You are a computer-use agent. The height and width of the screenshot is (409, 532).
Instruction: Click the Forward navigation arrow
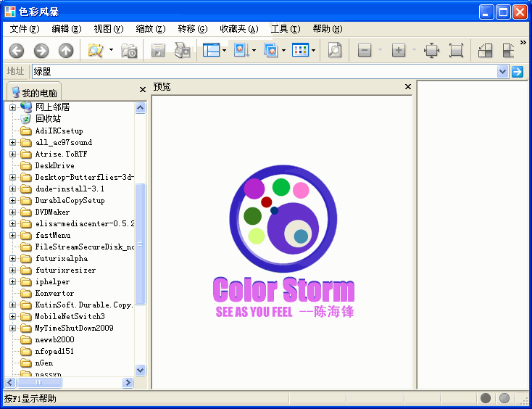click(41, 51)
